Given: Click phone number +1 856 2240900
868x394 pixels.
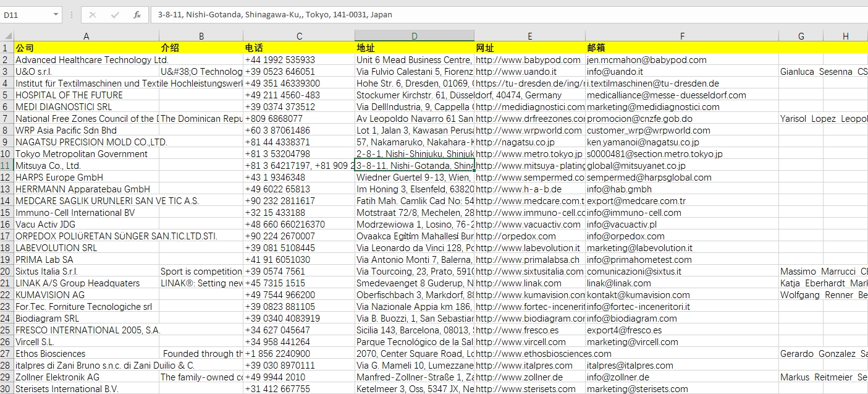Looking at the screenshot, I should click(299, 353).
